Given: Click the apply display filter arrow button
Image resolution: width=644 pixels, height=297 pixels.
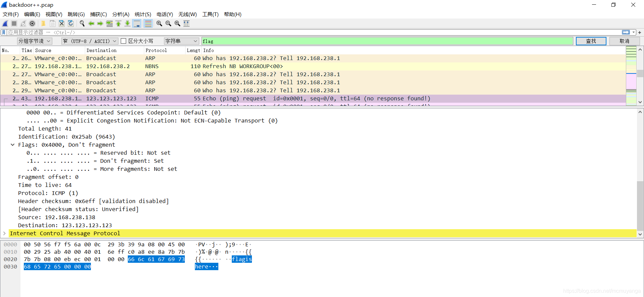Looking at the screenshot, I should pos(626,32).
